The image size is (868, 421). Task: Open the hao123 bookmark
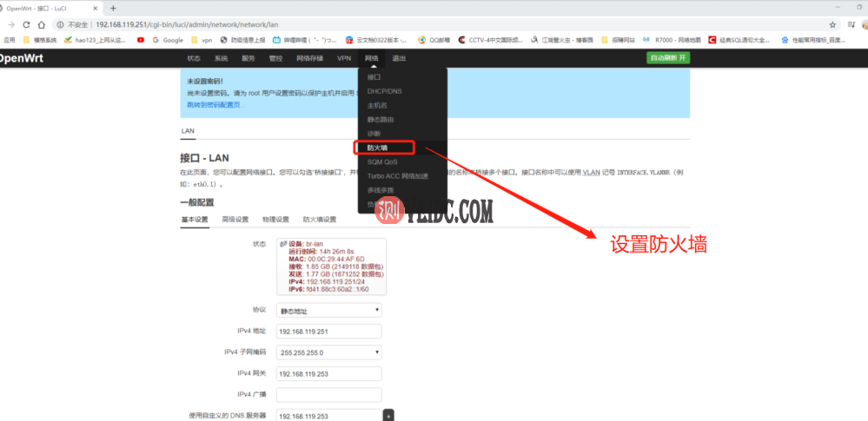point(95,40)
